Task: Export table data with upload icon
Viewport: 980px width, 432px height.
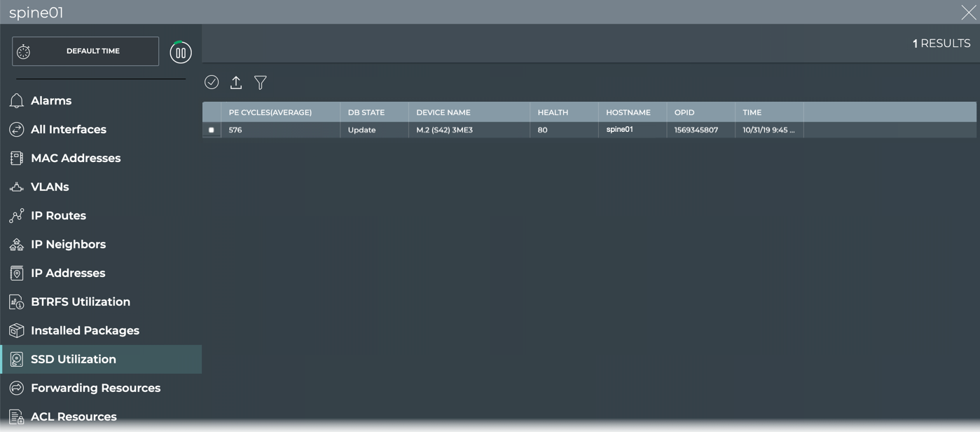Action: pos(236,83)
